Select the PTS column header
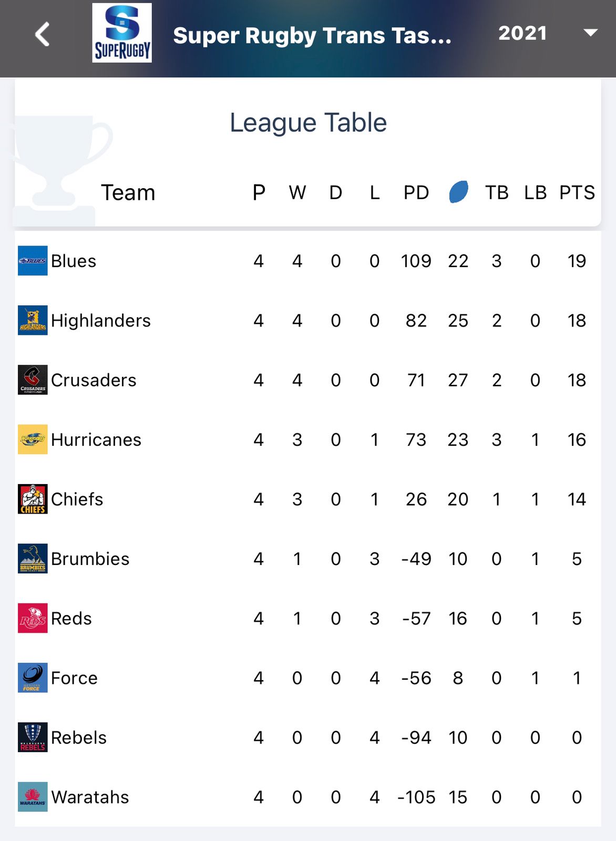The width and height of the screenshot is (616, 841). point(577,192)
